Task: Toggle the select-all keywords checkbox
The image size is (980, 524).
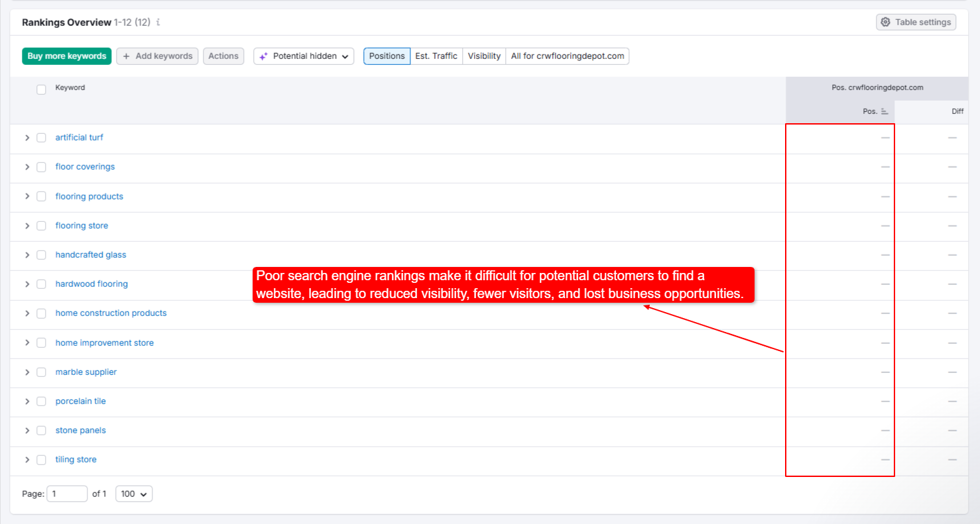Action: point(41,89)
